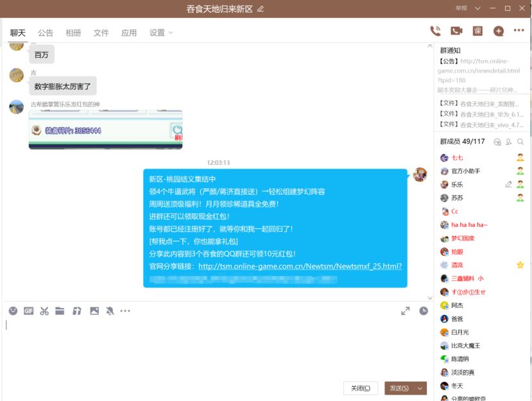Select member 乐乐
This screenshot has height=401, width=532.
point(482,185)
